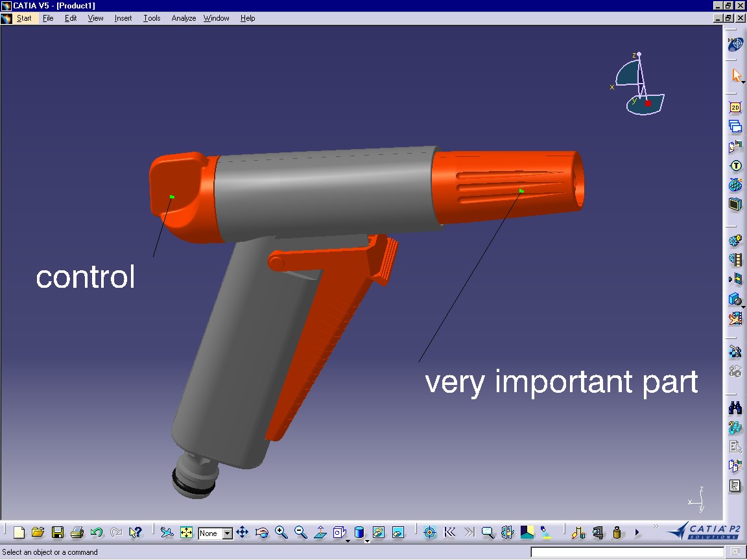Image resolution: width=747 pixels, height=560 pixels.
Task: Toggle the Normal View icon
Action: pos(320,533)
